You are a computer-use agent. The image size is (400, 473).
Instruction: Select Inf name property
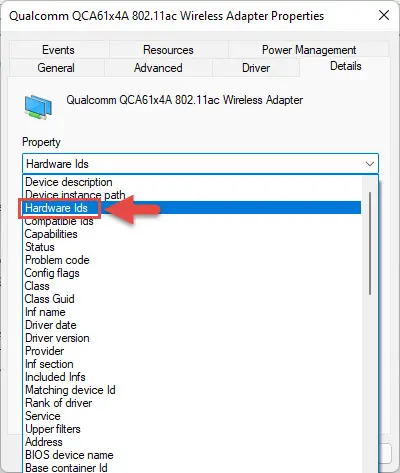pyautogui.click(x=193, y=312)
